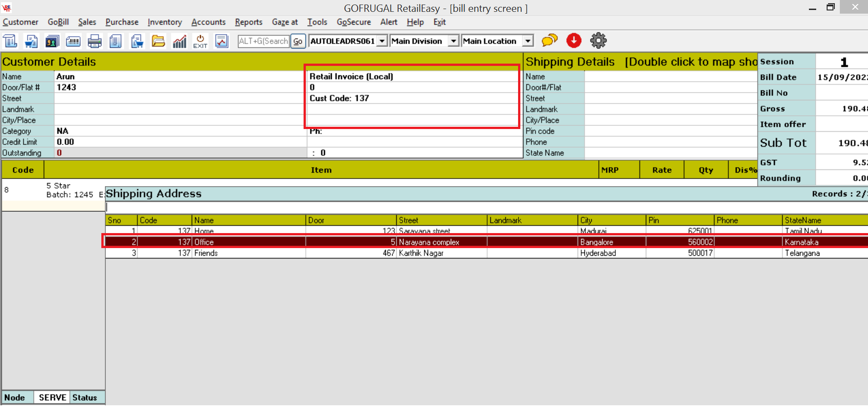Image resolution: width=868 pixels, height=408 pixels.
Task: Click the bill document icon in toolbar
Action: pyautogui.click(x=10, y=41)
